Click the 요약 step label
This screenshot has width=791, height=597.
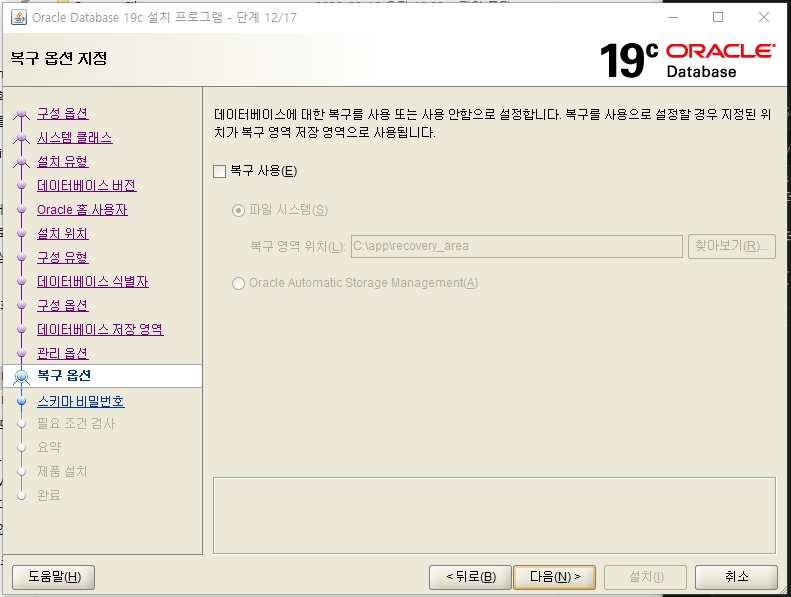click(x=49, y=447)
